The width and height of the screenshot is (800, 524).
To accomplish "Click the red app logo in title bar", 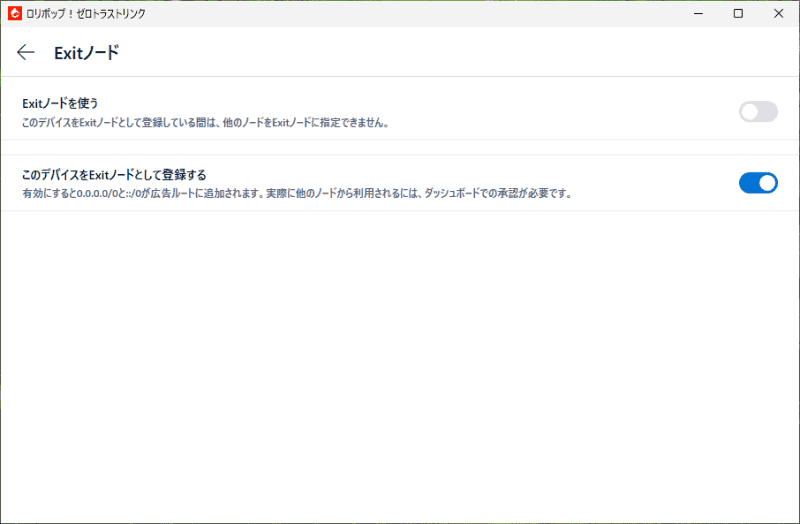I will point(15,13).
